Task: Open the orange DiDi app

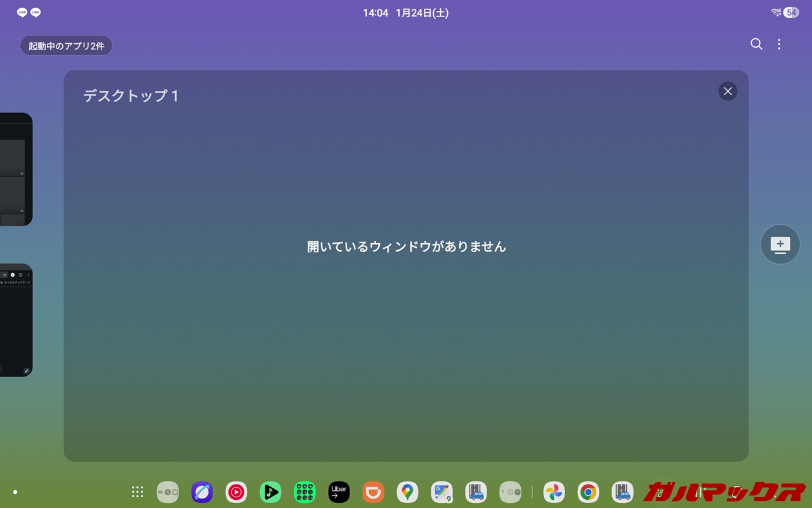Action: pos(373,492)
